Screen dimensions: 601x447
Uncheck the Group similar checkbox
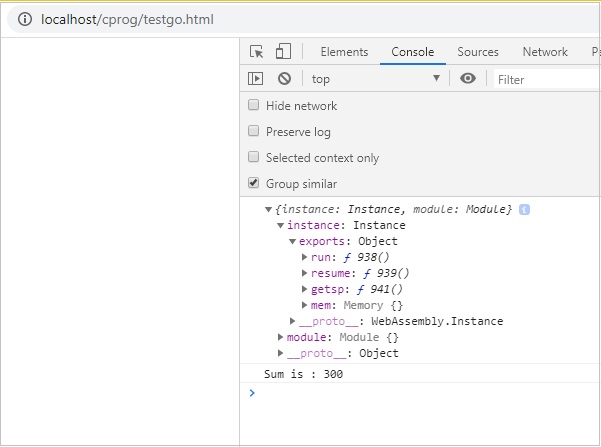coord(254,184)
